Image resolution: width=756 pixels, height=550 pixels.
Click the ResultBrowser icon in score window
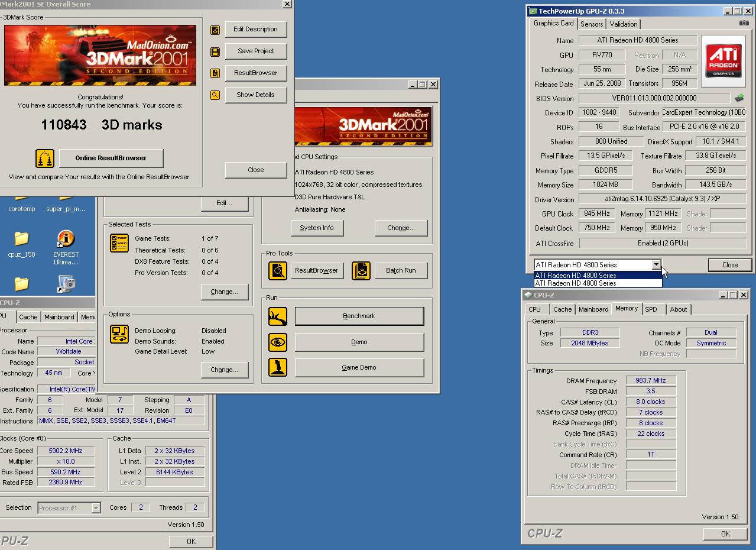coord(215,73)
